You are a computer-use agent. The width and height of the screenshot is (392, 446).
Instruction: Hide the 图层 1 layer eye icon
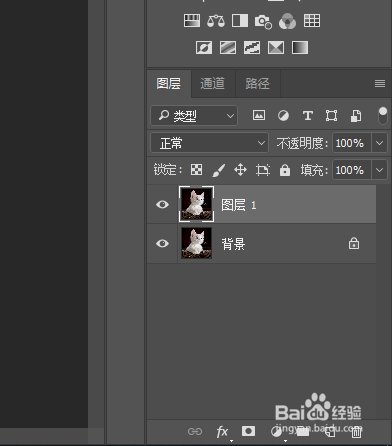162,204
